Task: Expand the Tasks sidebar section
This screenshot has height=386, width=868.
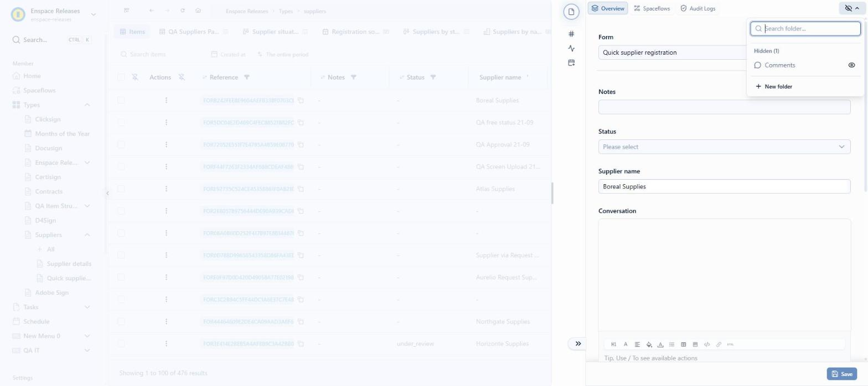Action: click(x=87, y=307)
